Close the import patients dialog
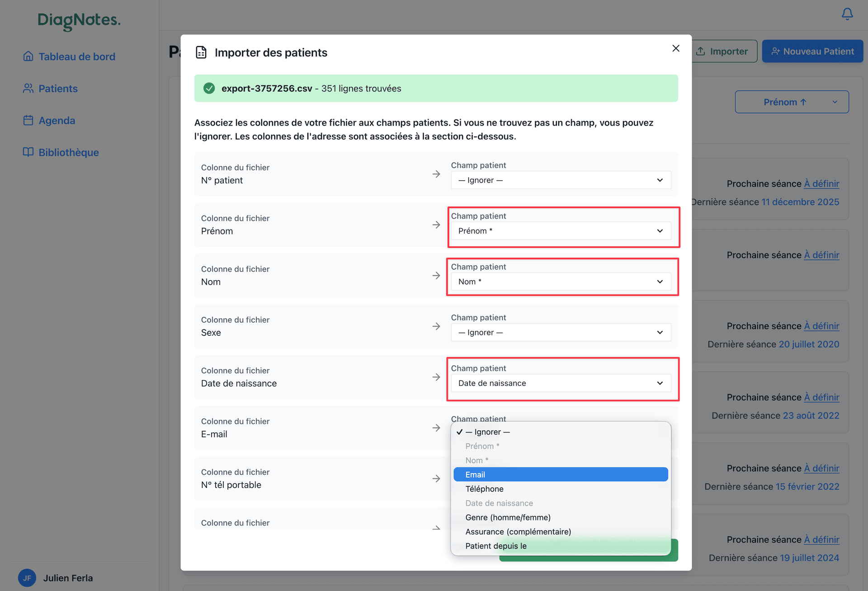This screenshot has height=591, width=868. pyautogui.click(x=676, y=48)
